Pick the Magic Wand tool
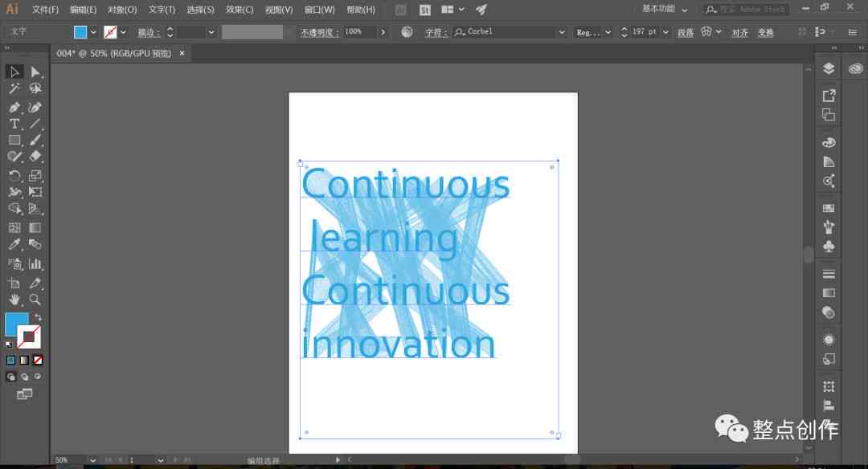The height and width of the screenshot is (469, 868). [14, 88]
